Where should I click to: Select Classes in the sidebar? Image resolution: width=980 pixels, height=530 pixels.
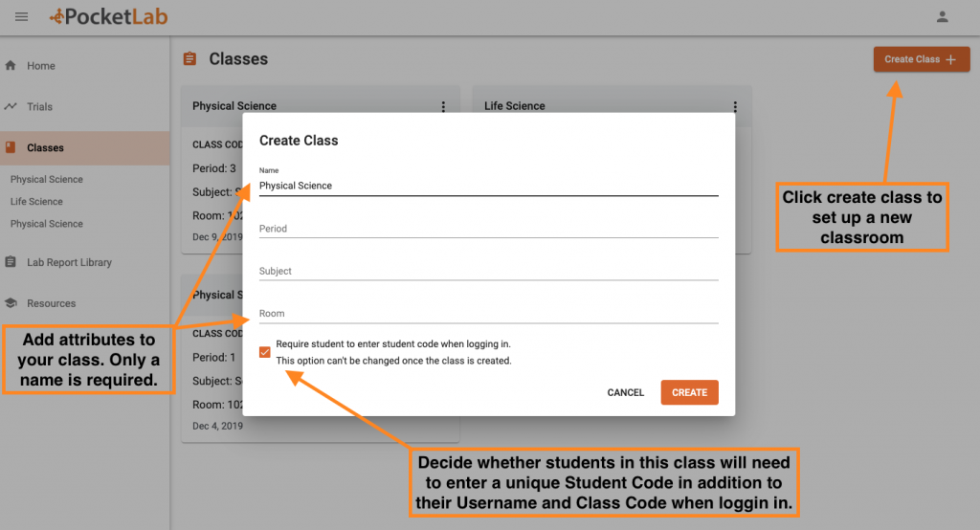45,148
